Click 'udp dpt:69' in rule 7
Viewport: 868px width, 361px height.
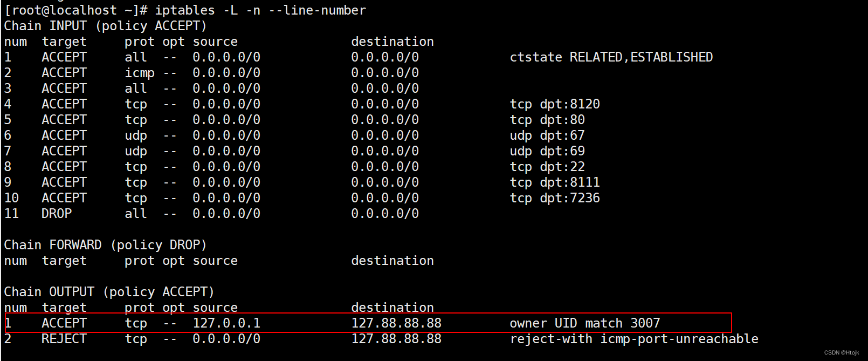pos(547,151)
